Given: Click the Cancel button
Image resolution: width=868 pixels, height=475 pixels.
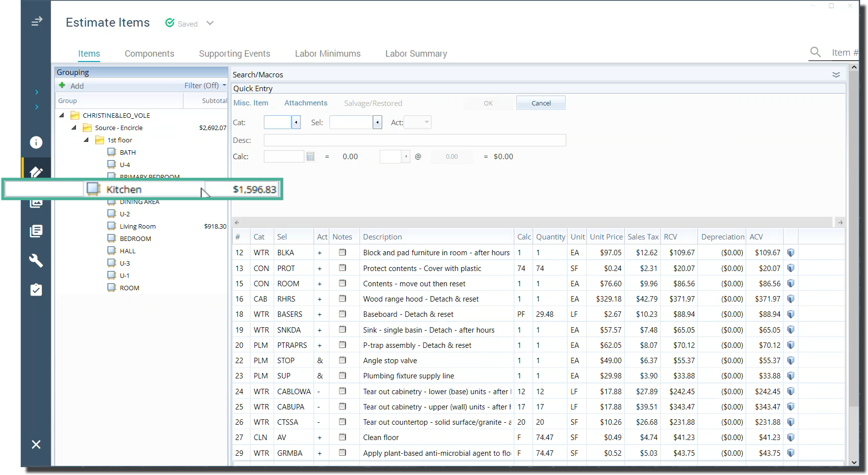Looking at the screenshot, I should tap(541, 103).
